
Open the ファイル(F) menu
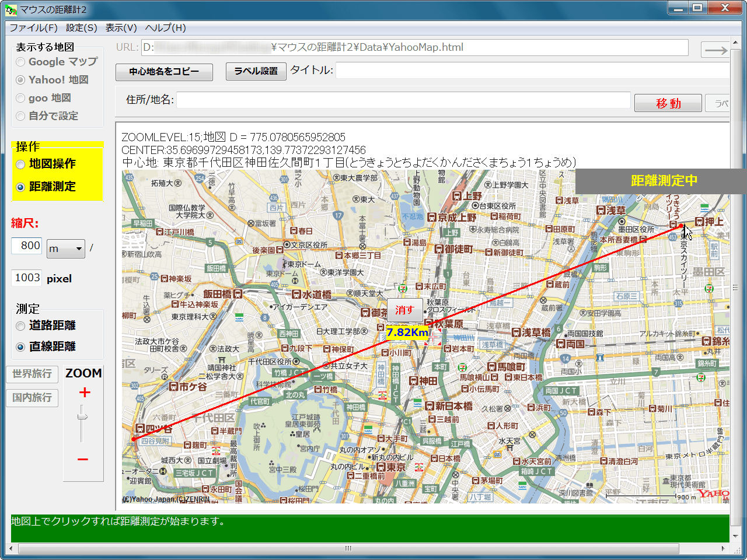point(33,27)
